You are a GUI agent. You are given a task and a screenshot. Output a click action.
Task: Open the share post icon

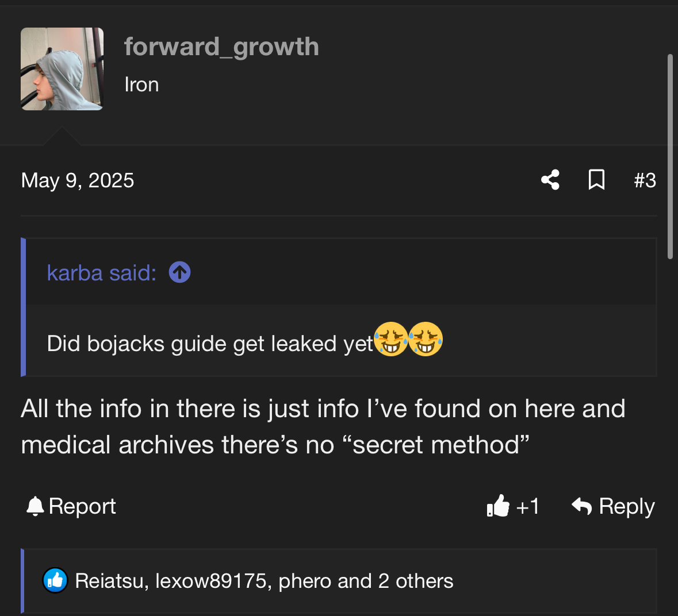(550, 180)
